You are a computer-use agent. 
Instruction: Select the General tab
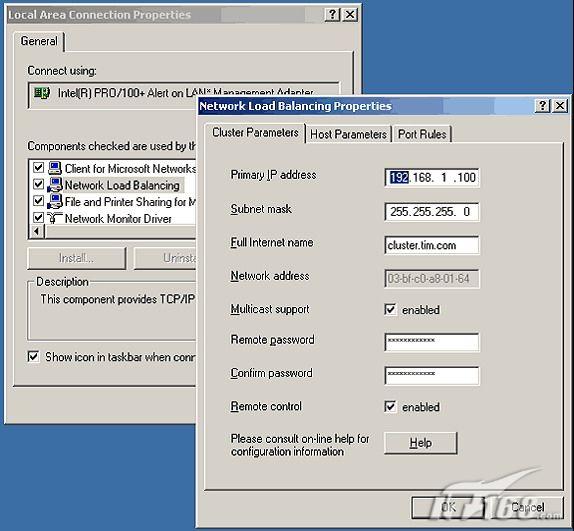[x=39, y=41]
